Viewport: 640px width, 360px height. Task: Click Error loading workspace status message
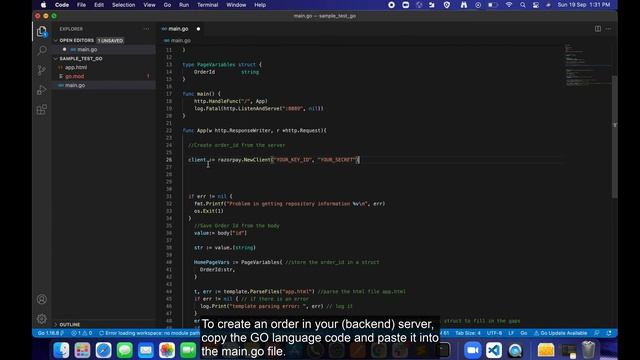[x=150, y=333]
